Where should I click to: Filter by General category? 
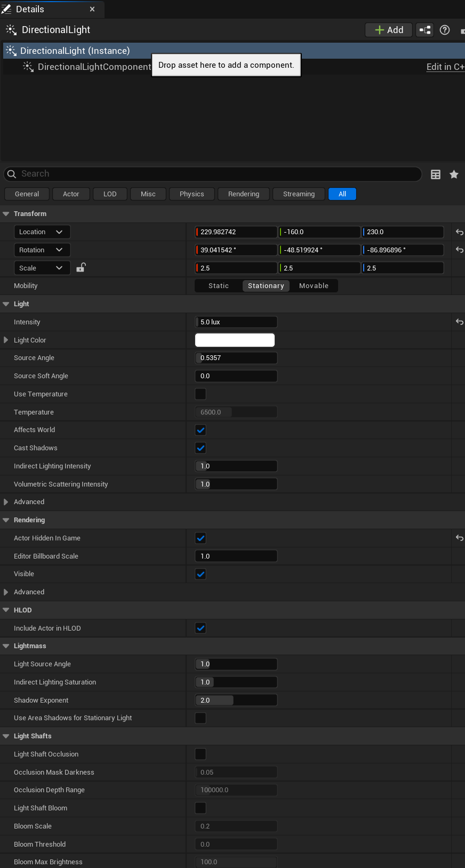(27, 194)
